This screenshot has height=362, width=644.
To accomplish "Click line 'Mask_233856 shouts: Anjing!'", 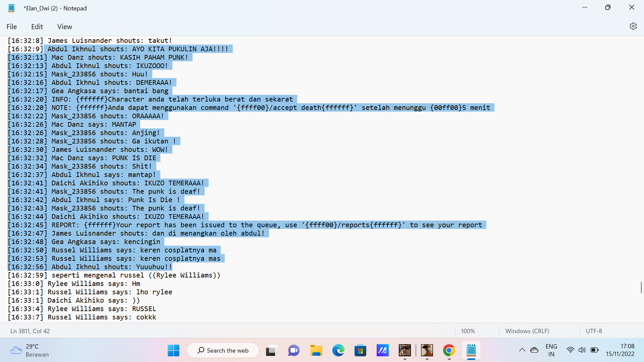I will [x=84, y=133].
